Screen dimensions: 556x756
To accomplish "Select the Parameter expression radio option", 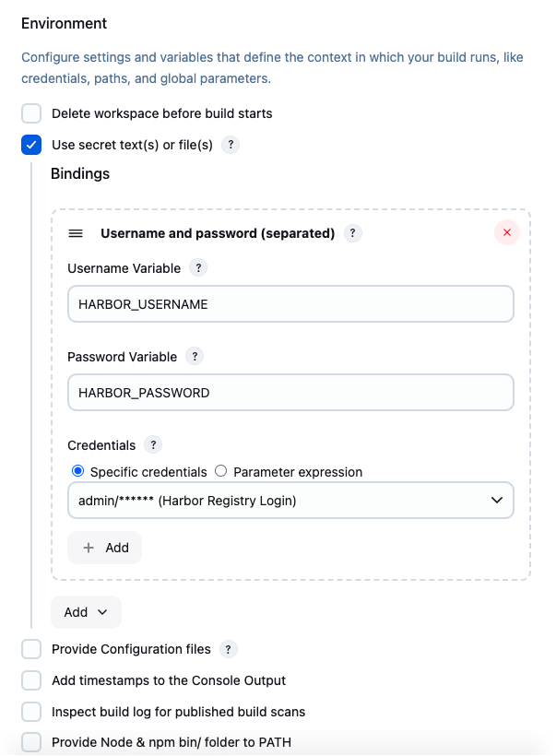I will [x=221, y=471].
